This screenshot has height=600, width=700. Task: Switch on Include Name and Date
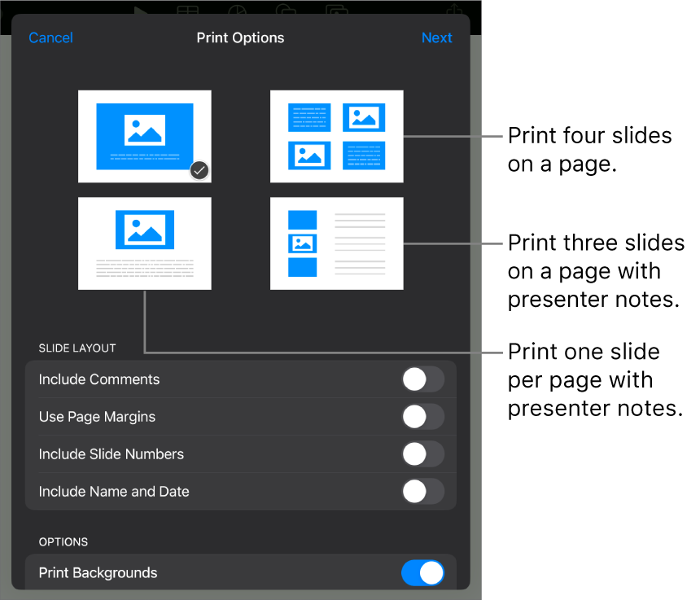point(422,492)
